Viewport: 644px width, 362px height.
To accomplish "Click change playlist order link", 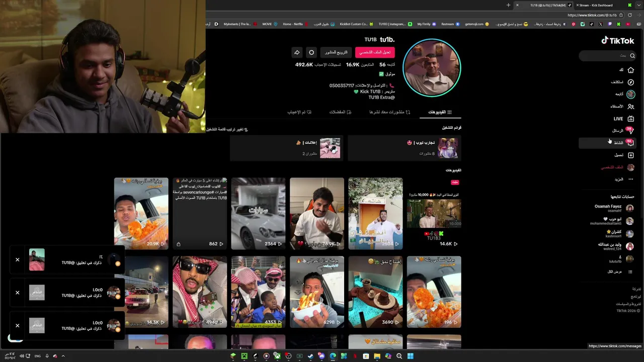I will [x=227, y=129].
